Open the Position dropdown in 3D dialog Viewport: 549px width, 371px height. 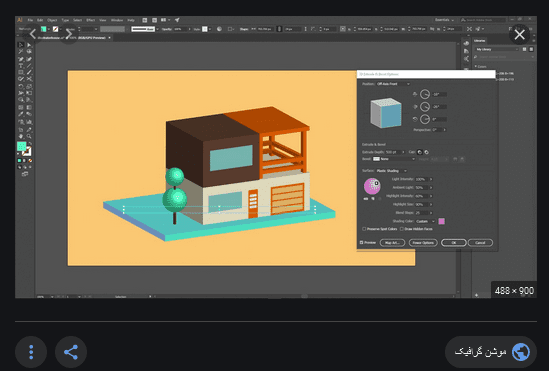coord(393,84)
